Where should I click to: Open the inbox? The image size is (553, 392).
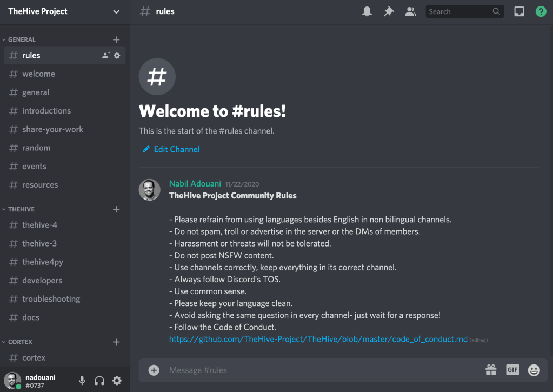click(x=519, y=11)
